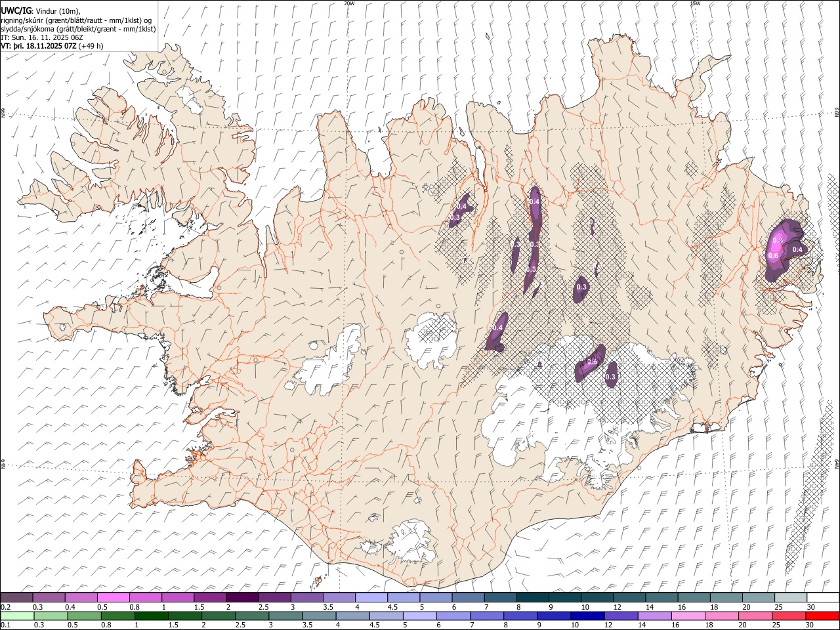This screenshot has height=630, width=840.
Task: Click the '(+49 h)' forecast offset text
Action: click(x=91, y=46)
